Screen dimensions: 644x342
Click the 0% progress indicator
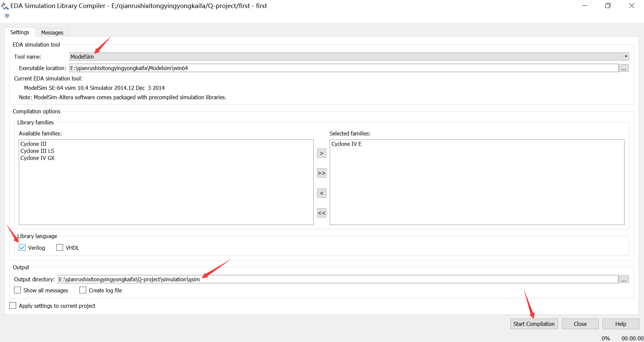[x=606, y=338]
